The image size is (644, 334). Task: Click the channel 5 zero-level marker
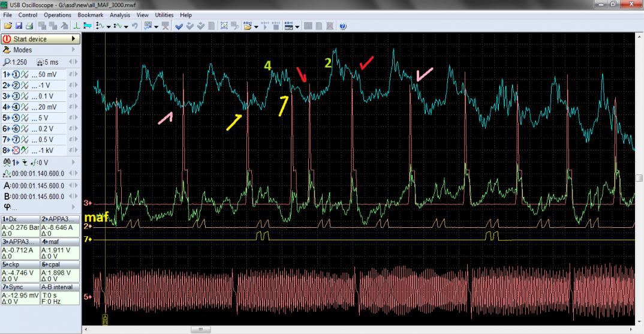click(x=88, y=296)
